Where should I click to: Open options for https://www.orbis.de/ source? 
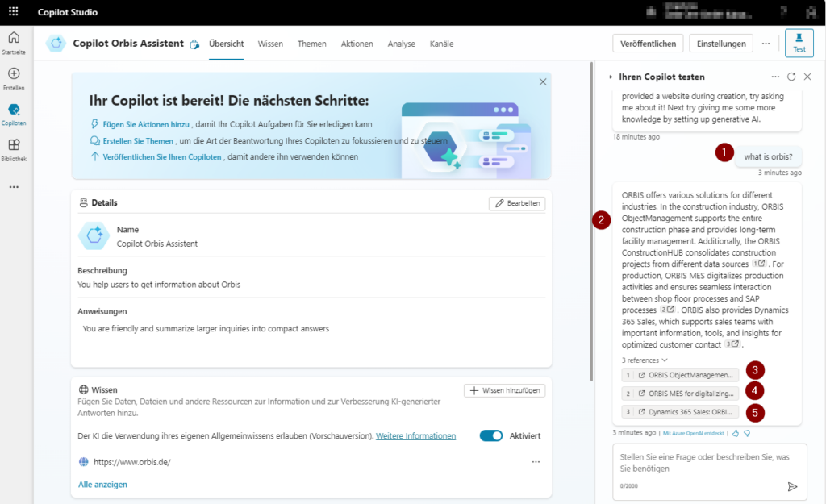coord(535,461)
